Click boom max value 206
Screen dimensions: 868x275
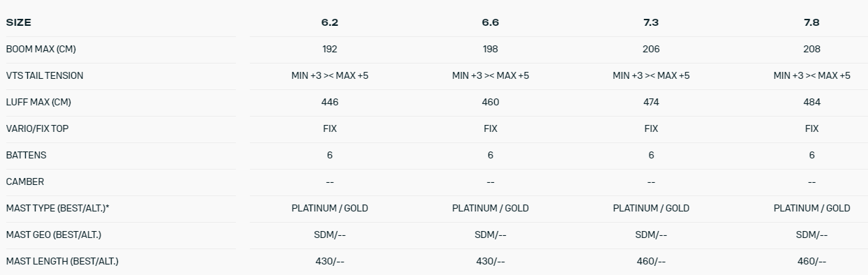click(x=651, y=49)
